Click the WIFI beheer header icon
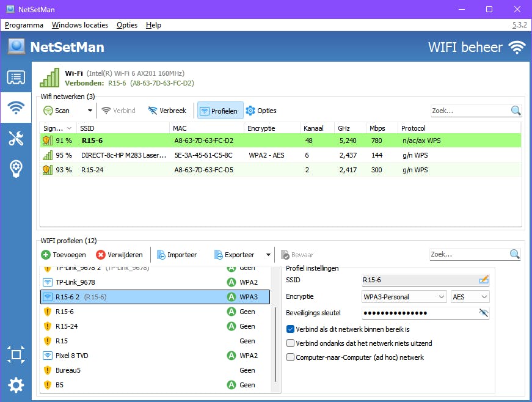This screenshot has width=532, height=402. 517,47
